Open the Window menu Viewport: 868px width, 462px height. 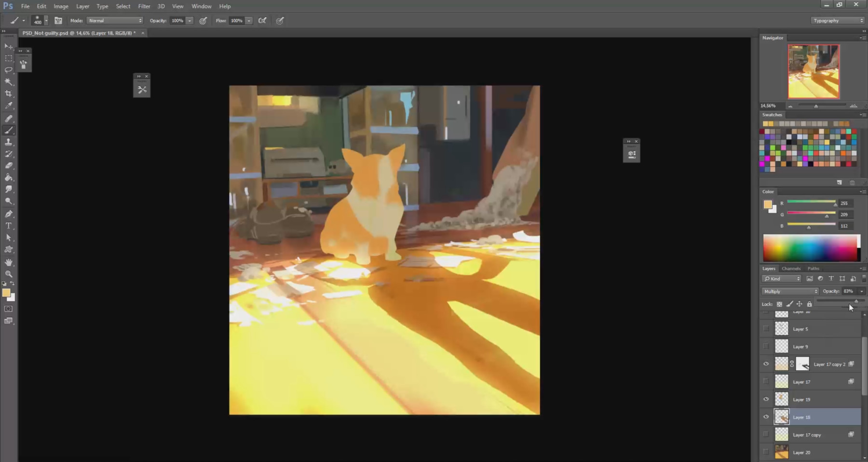pos(202,6)
